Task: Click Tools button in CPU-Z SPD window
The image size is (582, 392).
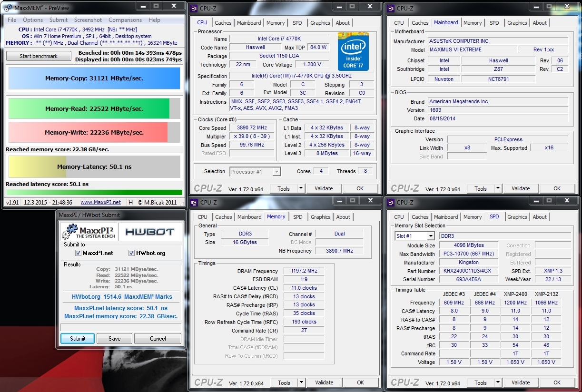Action: (481, 382)
